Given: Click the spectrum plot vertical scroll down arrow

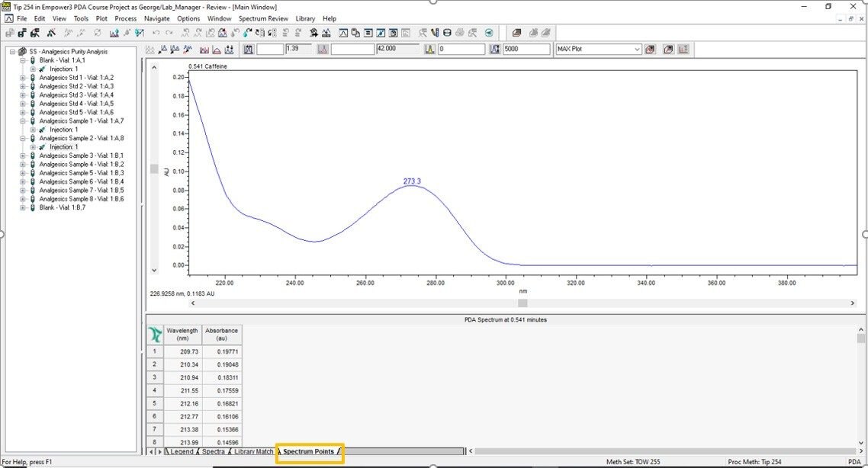Looking at the screenshot, I should pos(154,271).
